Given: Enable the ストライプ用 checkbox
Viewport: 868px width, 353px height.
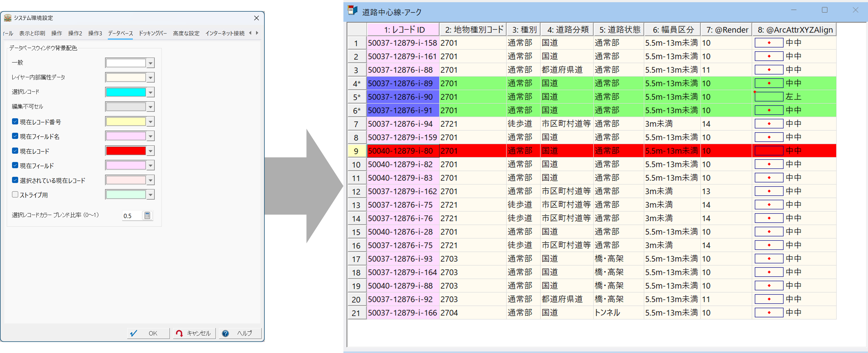Looking at the screenshot, I should pos(15,195).
